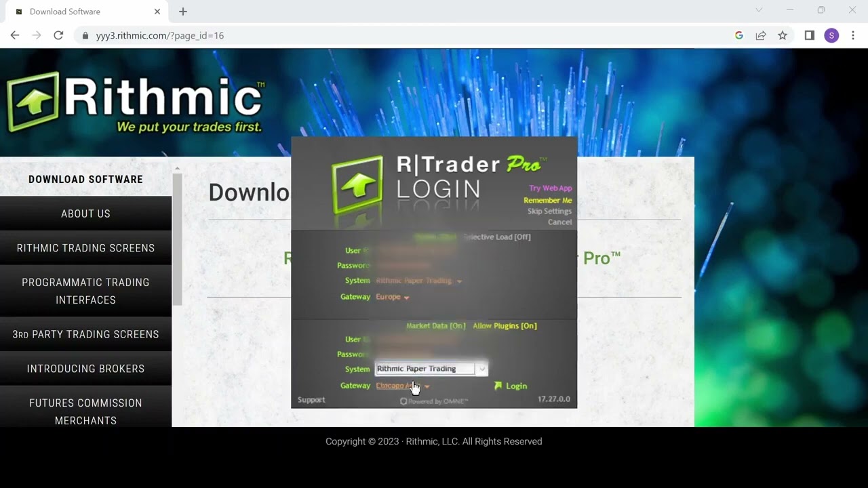Image resolution: width=868 pixels, height=488 pixels.
Task: Close the Download Software tab
Action: click(x=157, y=12)
